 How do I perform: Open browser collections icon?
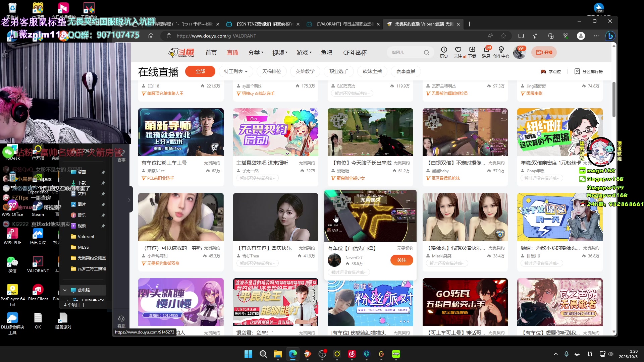point(551,36)
